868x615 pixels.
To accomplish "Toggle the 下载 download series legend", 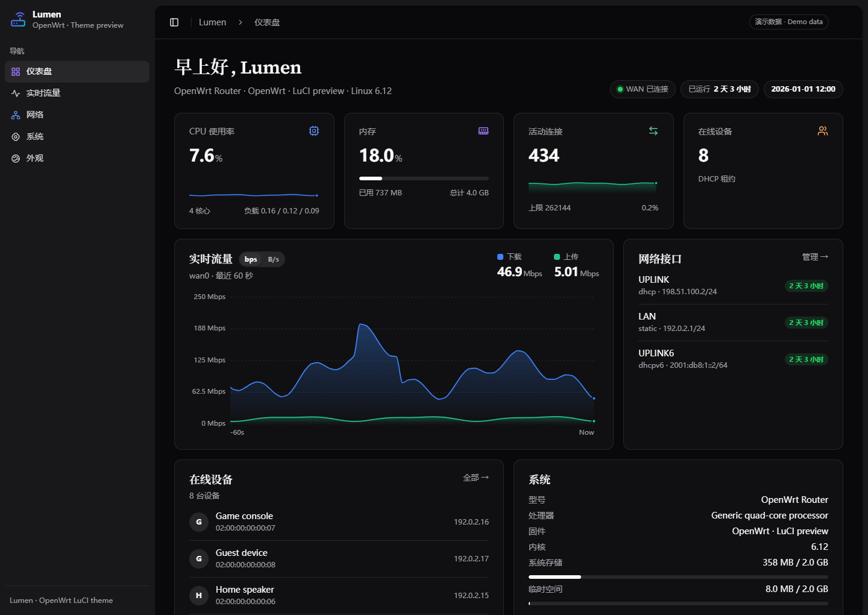I will [509, 257].
